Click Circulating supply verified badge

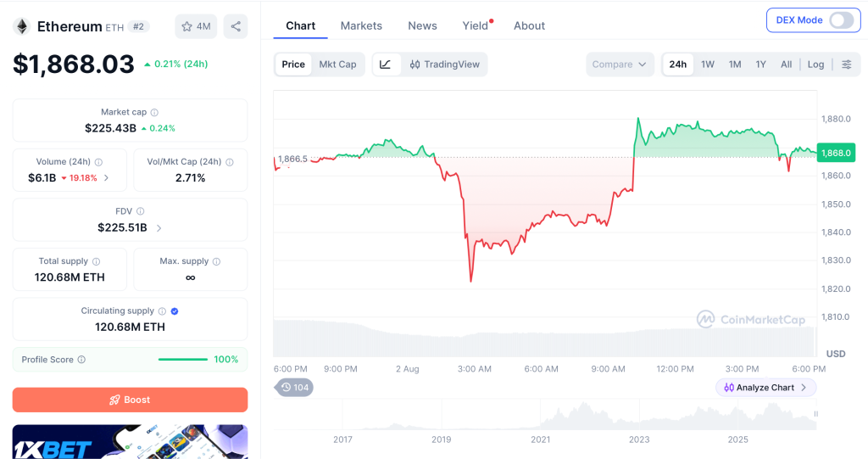click(175, 311)
